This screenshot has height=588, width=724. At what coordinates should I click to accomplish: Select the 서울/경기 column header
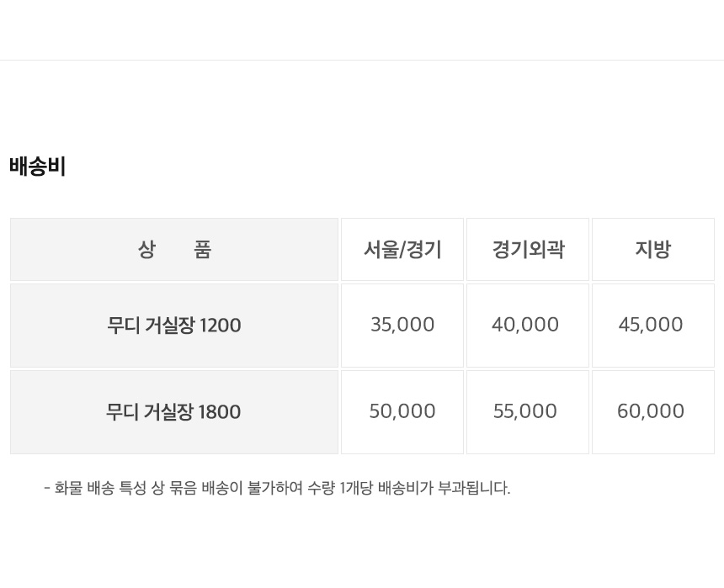coord(402,250)
